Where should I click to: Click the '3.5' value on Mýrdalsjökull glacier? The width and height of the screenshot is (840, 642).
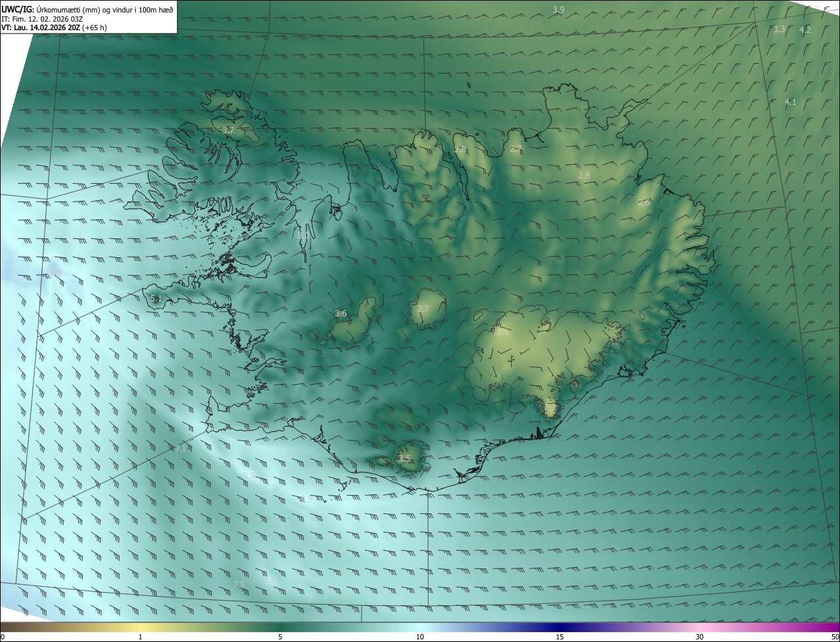tap(404, 458)
